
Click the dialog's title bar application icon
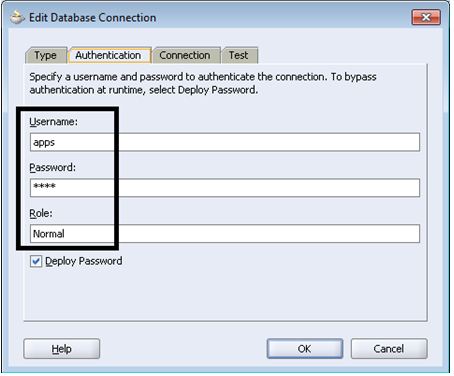click(x=17, y=17)
